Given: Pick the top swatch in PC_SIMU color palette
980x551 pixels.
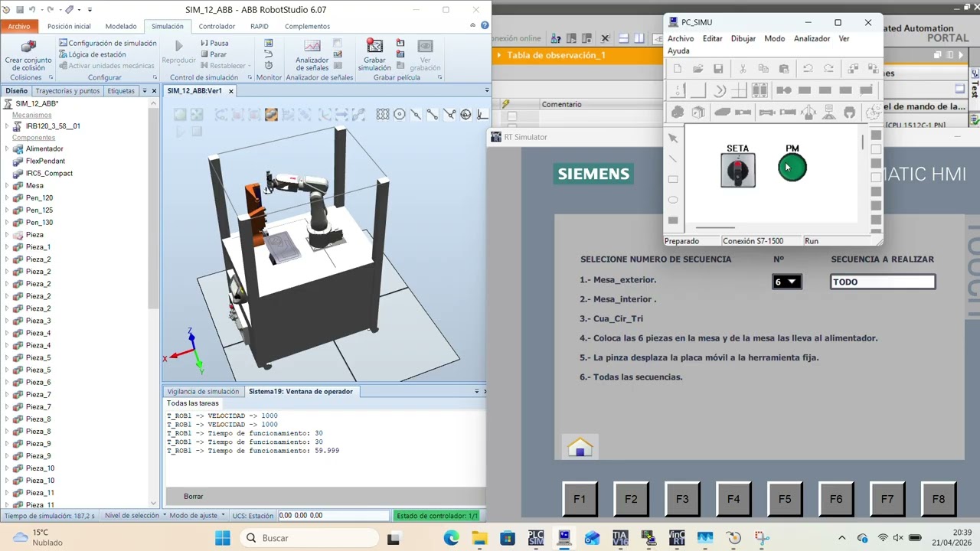Looking at the screenshot, I should tap(876, 135).
